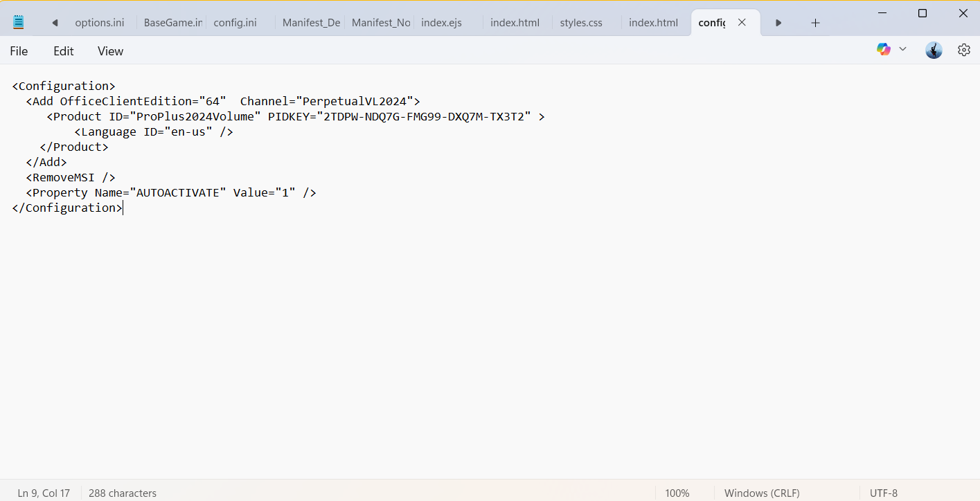Viewport: 980px width, 501px height.
Task: Click the <RemoveMSI /> line
Action: pyautogui.click(x=71, y=178)
